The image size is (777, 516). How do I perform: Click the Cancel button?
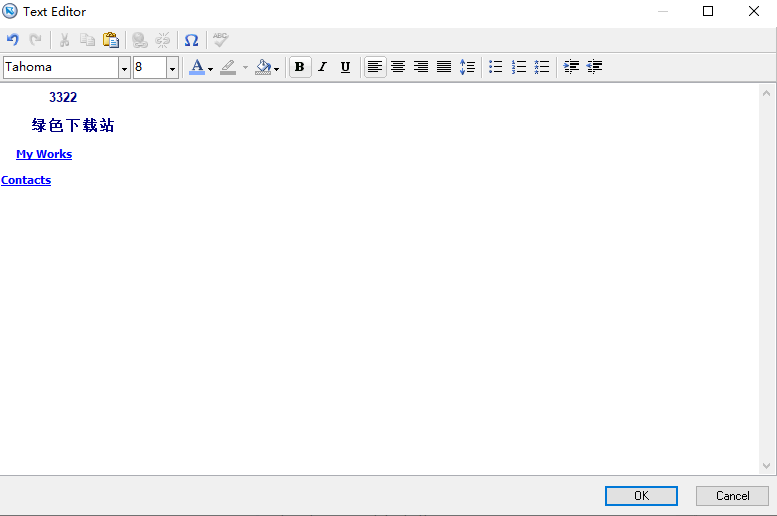[732, 496]
